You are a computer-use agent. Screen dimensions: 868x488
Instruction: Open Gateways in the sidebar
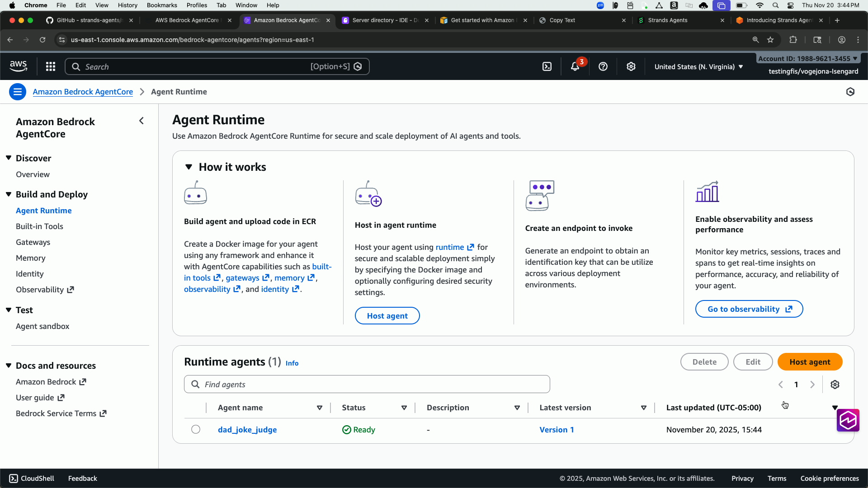coord(33,242)
